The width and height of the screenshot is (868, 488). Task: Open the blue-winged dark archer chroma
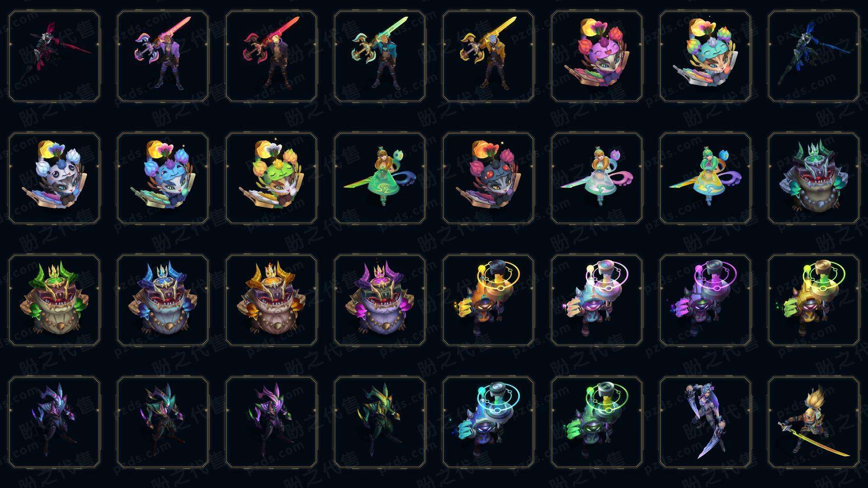(x=814, y=56)
